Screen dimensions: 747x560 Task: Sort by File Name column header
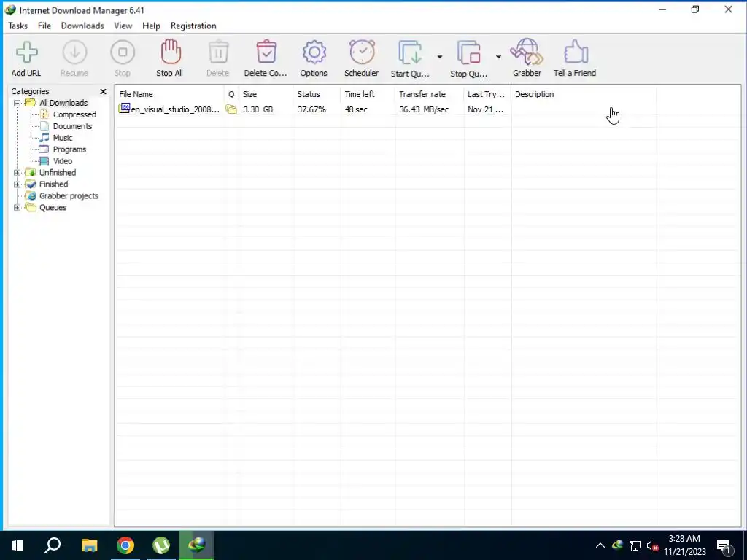[x=169, y=94]
